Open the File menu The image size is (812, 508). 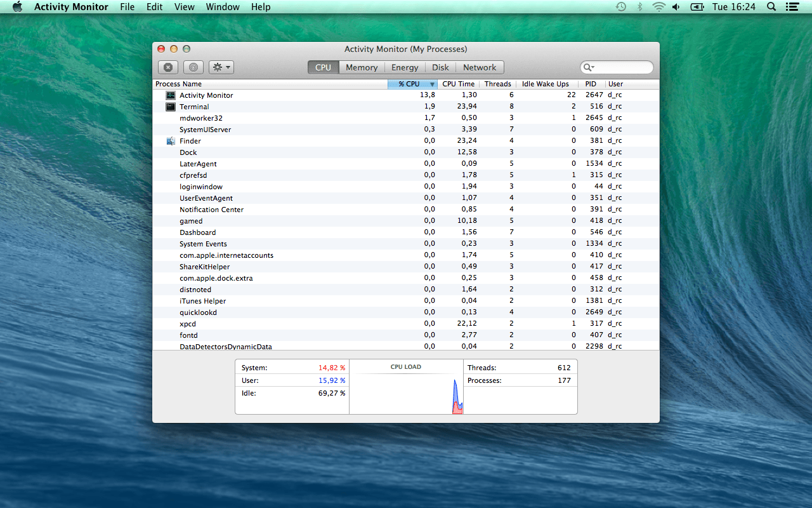point(127,7)
